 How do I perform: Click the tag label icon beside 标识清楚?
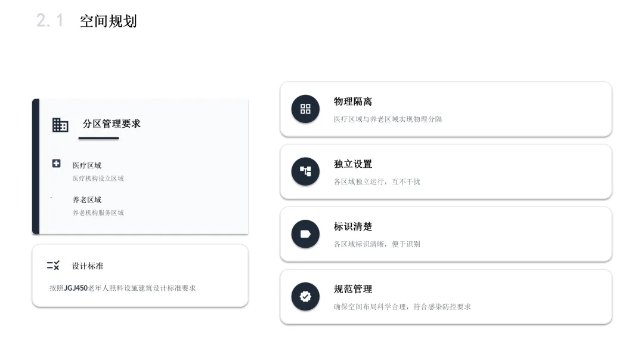305,234
